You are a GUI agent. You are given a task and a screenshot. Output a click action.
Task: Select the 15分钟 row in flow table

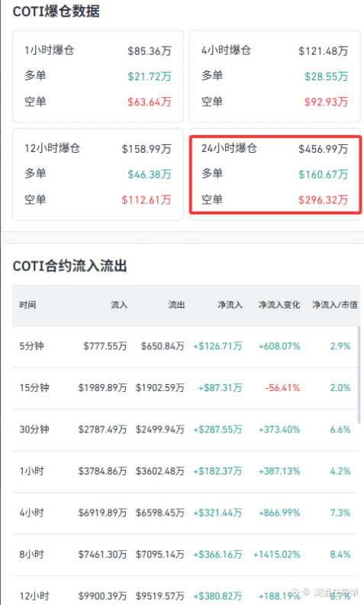185,388
